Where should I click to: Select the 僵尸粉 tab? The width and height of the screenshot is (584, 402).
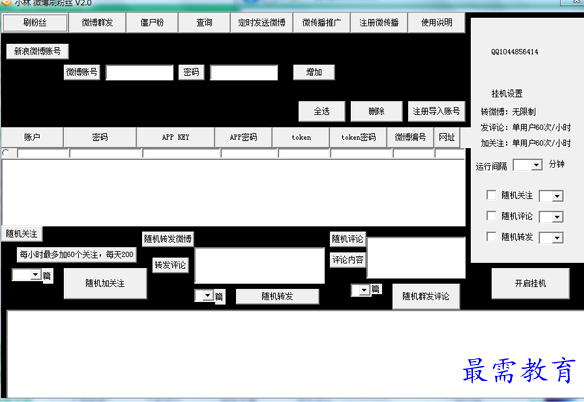152,23
